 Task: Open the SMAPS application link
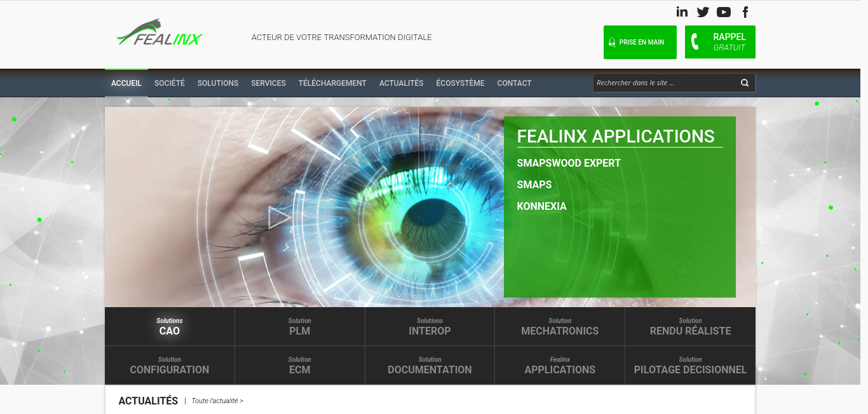click(534, 184)
